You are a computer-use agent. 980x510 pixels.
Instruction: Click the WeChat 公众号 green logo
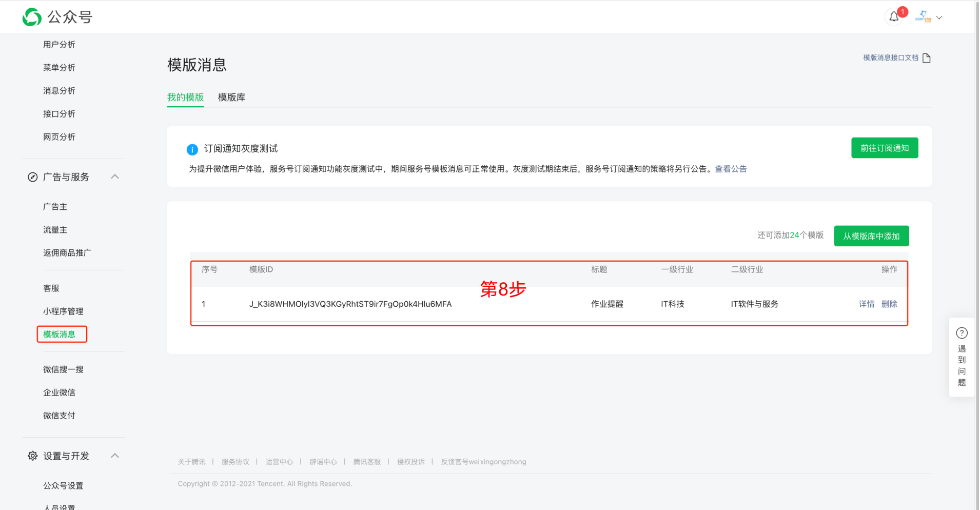31,16
